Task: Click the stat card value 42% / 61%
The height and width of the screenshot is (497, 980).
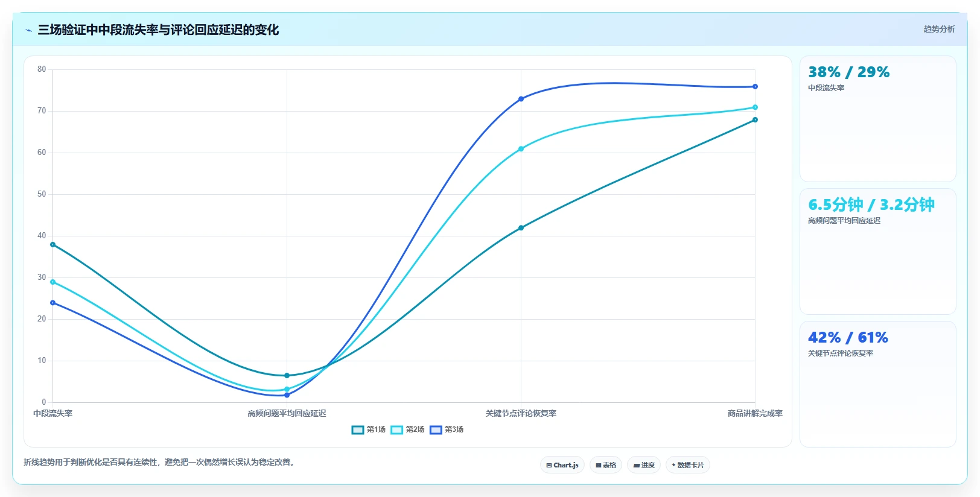Action: coord(848,338)
